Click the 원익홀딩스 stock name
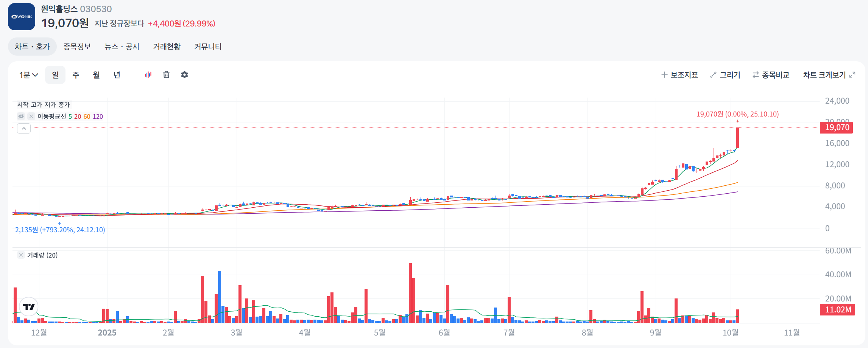Screen dimensions: 868x348 coord(59,9)
